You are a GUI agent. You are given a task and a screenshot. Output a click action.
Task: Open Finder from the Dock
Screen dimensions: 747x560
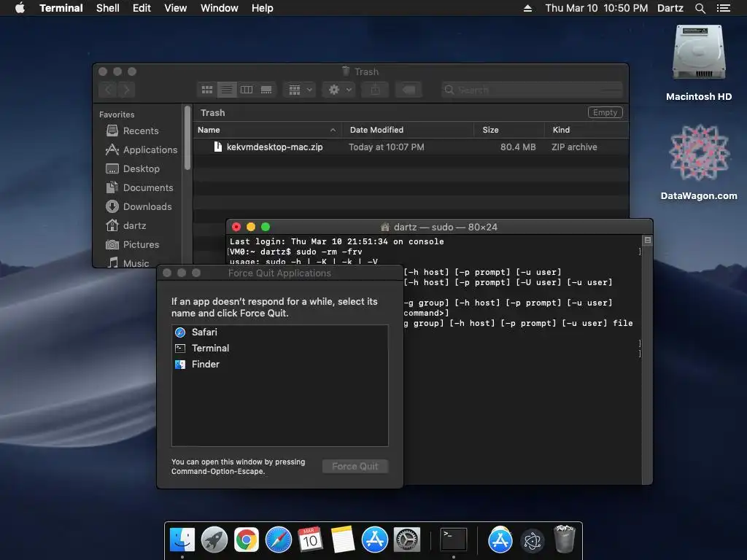click(182, 540)
